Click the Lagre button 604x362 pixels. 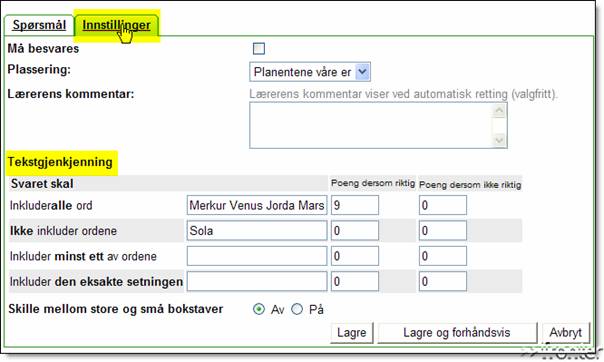[x=352, y=333]
